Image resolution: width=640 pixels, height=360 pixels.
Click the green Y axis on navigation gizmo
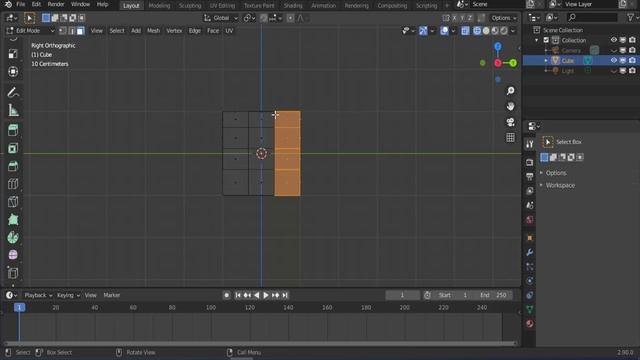[513, 63]
